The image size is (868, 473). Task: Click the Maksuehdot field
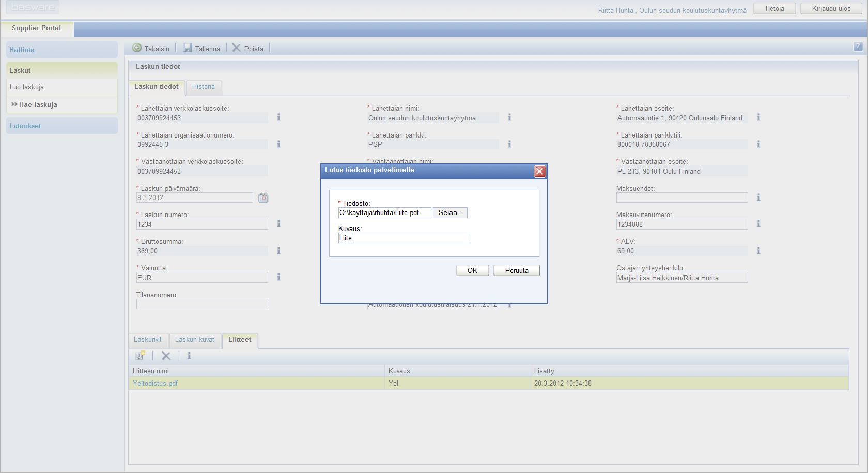pyautogui.click(x=682, y=197)
